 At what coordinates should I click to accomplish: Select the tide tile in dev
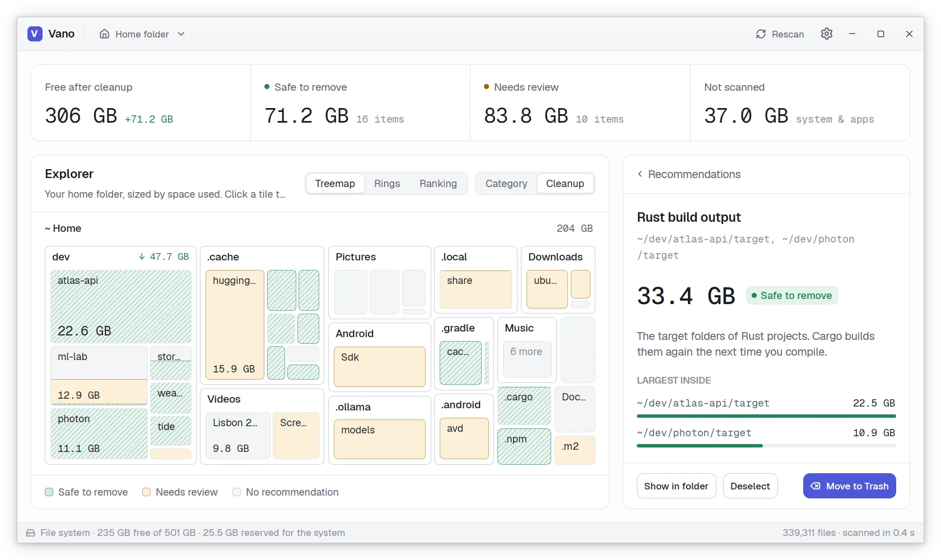[171, 431]
